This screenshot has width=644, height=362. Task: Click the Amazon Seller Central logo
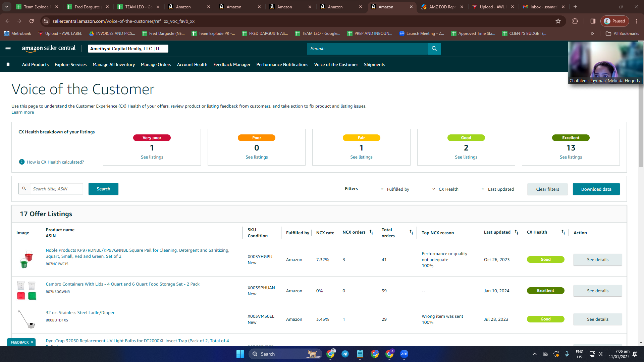[x=49, y=49]
